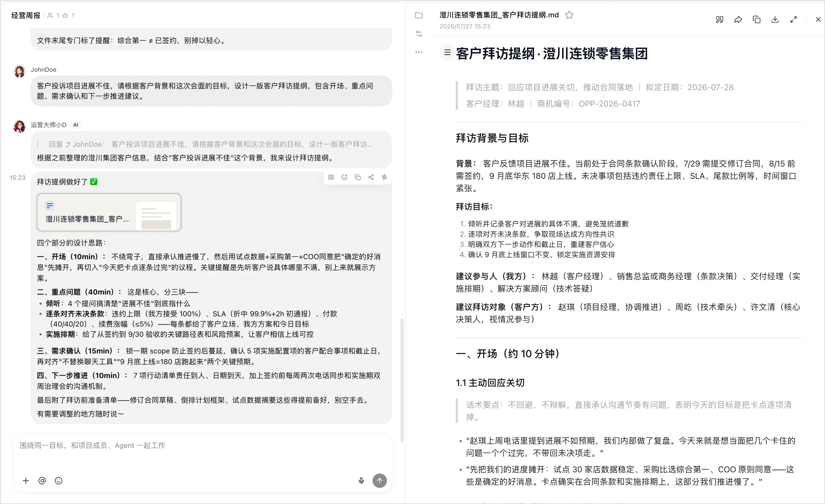Copy the 拜访提纲做好了 message

358,177
